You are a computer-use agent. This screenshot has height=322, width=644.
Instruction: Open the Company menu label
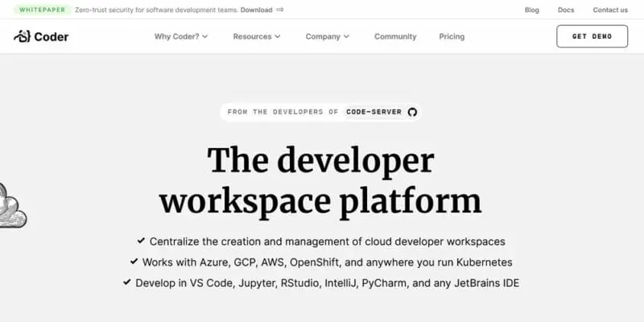(323, 36)
